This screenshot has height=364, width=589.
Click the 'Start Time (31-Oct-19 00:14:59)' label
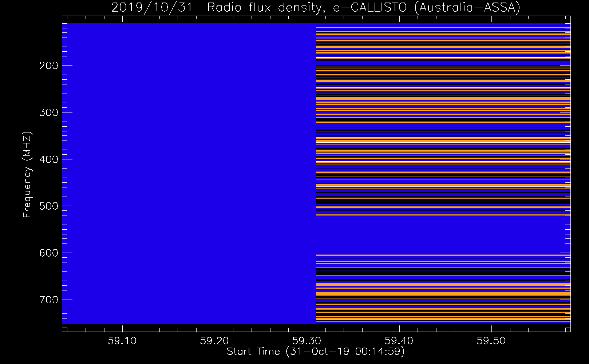(316, 352)
